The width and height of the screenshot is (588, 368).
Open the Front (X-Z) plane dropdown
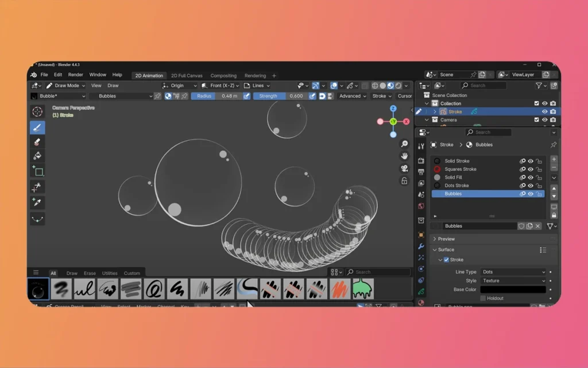220,86
